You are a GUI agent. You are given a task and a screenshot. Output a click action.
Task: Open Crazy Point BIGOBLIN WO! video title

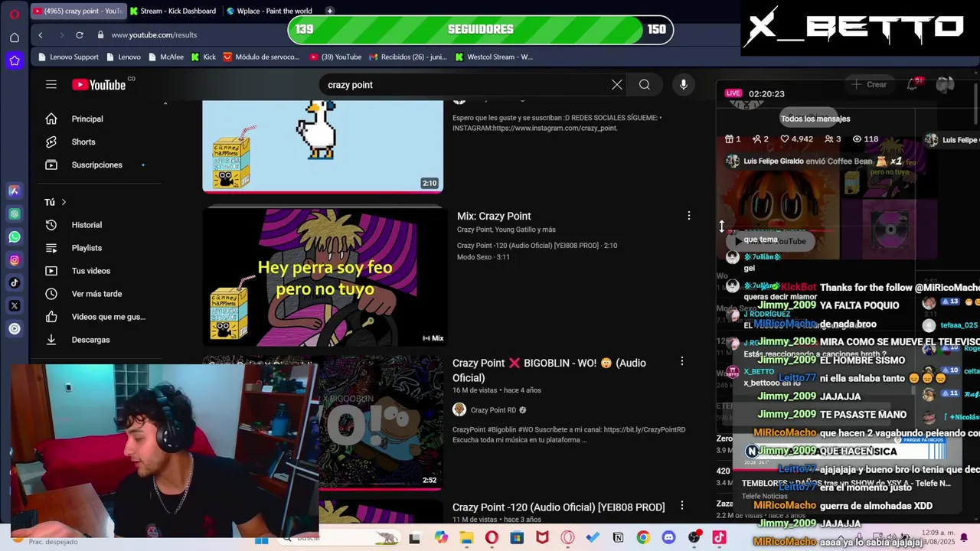tap(549, 370)
